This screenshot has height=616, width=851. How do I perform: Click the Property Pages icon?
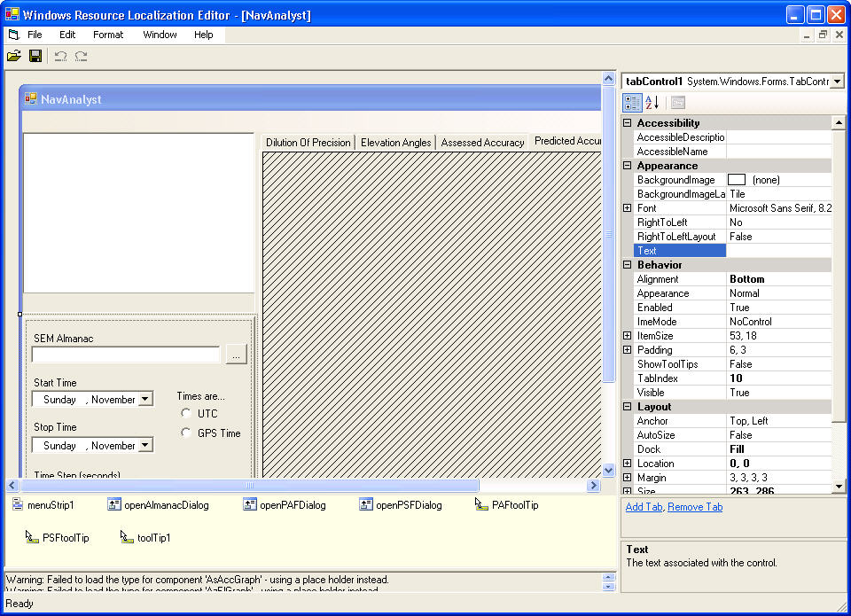[x=678, y=103]
